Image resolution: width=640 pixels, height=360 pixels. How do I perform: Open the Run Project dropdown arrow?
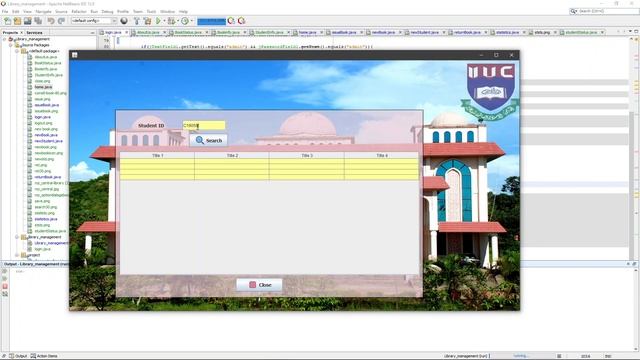[x=164, y=21]
